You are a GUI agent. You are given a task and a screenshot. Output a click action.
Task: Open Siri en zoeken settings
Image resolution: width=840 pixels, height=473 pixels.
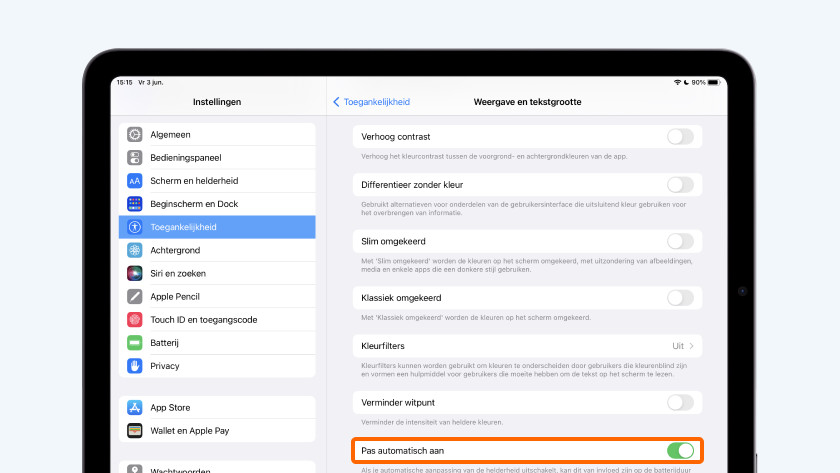click(x=217, y=273)
